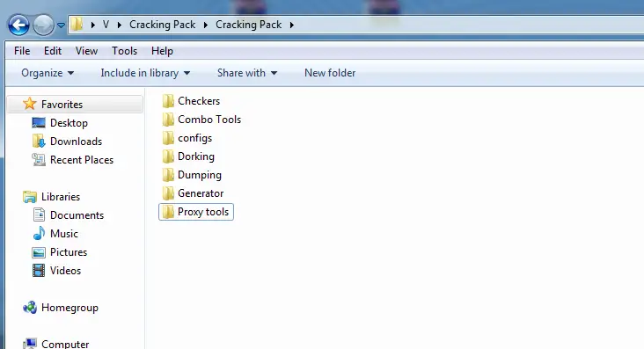This screenshot has height=349, width=644.
Task: Click the Videos filmstrip icon
Action: pos(39,271)
